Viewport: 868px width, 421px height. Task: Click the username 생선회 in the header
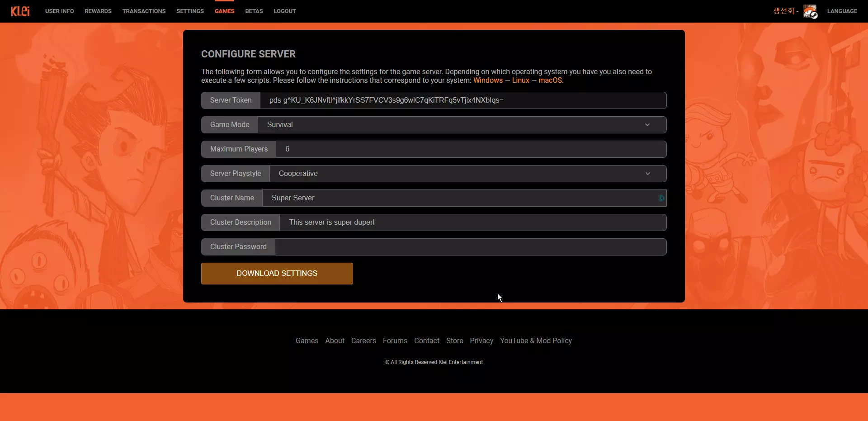click(783, 11)
